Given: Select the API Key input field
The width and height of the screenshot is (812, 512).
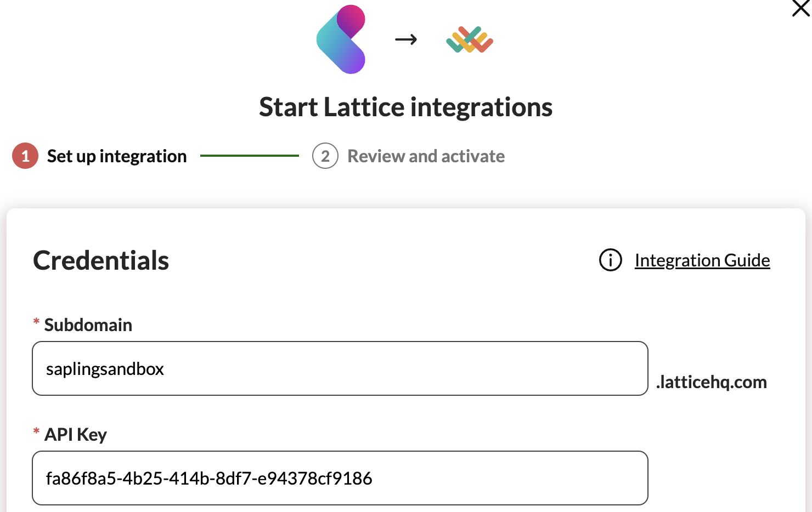Looking at the screenshot, I should (x=340, y=478).
